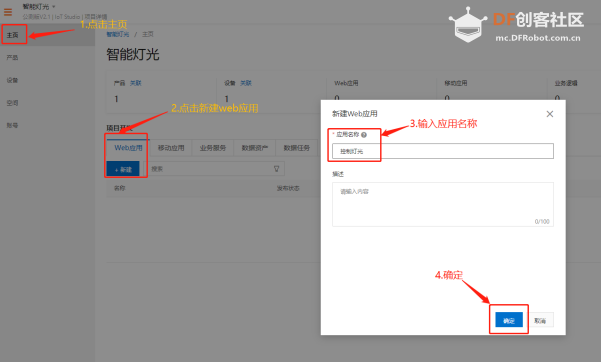Select 主页 in the sidebar
The height and width of the screenshot is (363, 601).
(12, 35)
